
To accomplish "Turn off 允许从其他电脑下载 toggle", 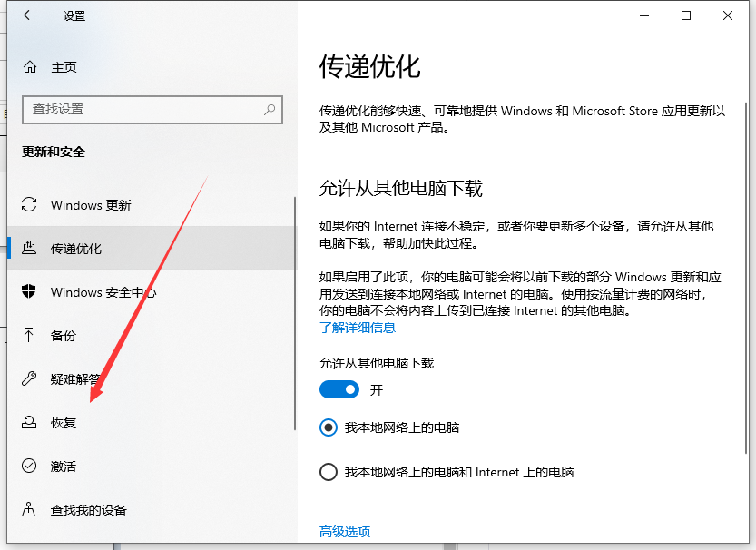I will click(339, 389).
